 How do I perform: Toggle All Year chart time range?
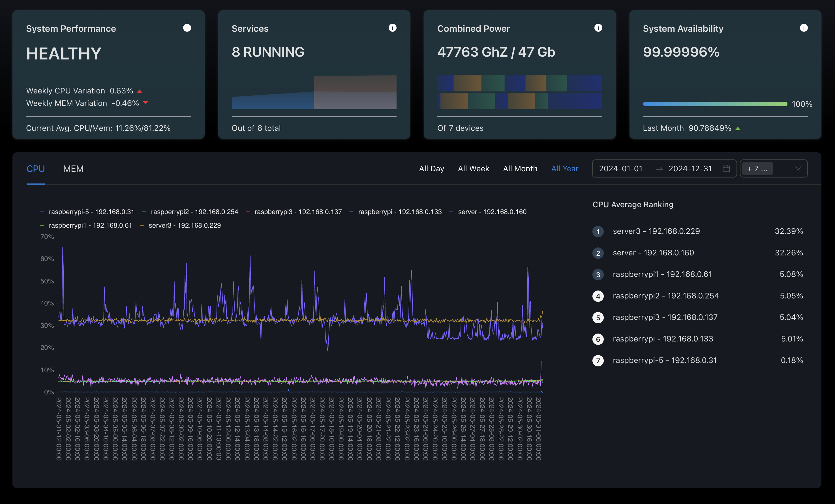tap(564, 168)
